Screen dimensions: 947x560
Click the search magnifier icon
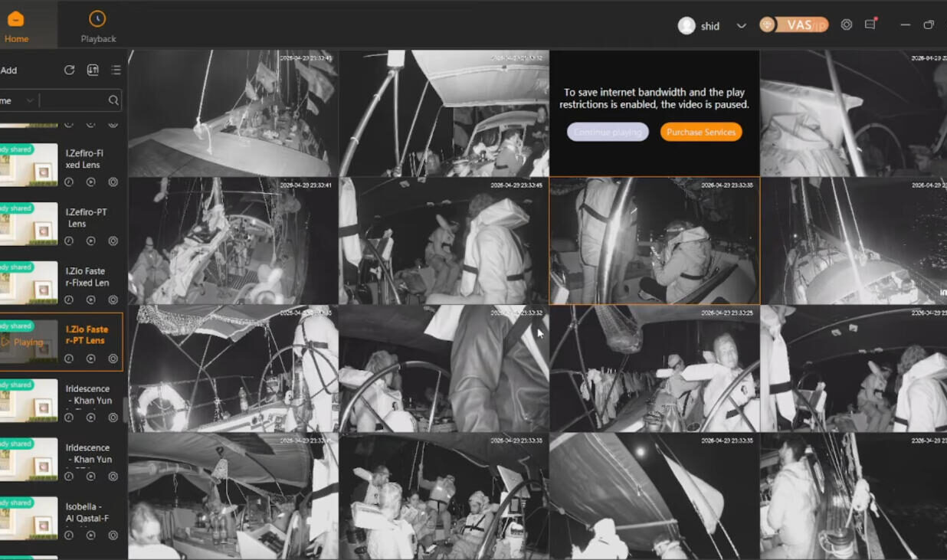[x=113, y=100]
